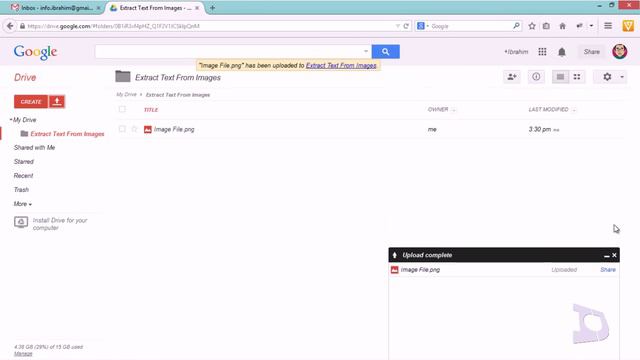This screenshot has height=360, width=640.
Task: Minimize the Upload complete panel
Action: [607, 256]
